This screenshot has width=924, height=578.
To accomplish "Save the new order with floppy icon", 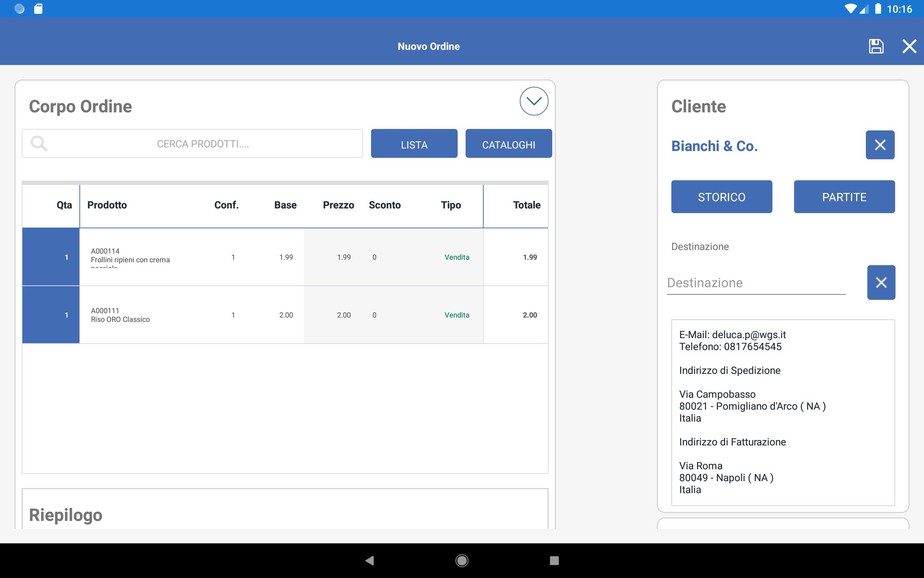I will click(x=876, y=46).
